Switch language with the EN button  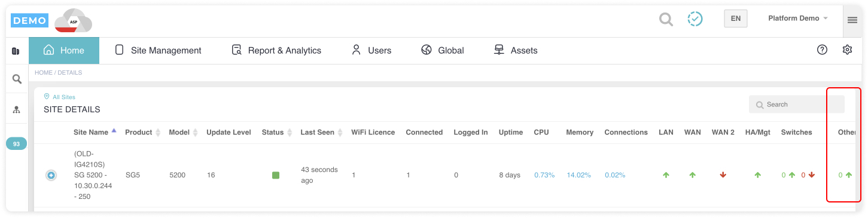point(735,19)
